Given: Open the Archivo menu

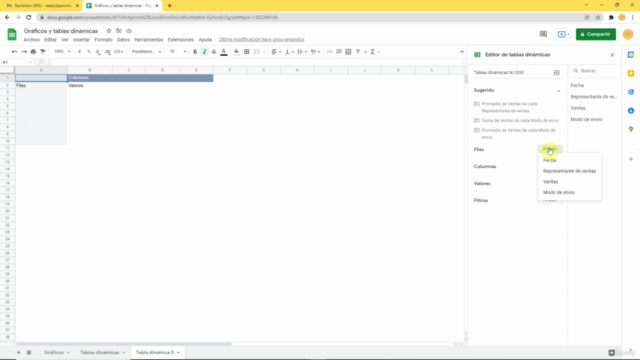Looking at the screenshot, I should 31,40.
